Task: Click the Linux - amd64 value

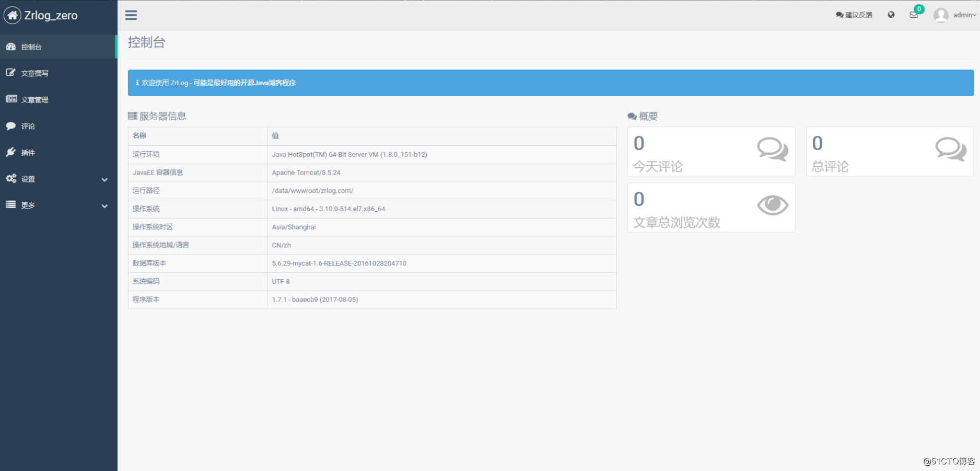Action: pos(329,209)
